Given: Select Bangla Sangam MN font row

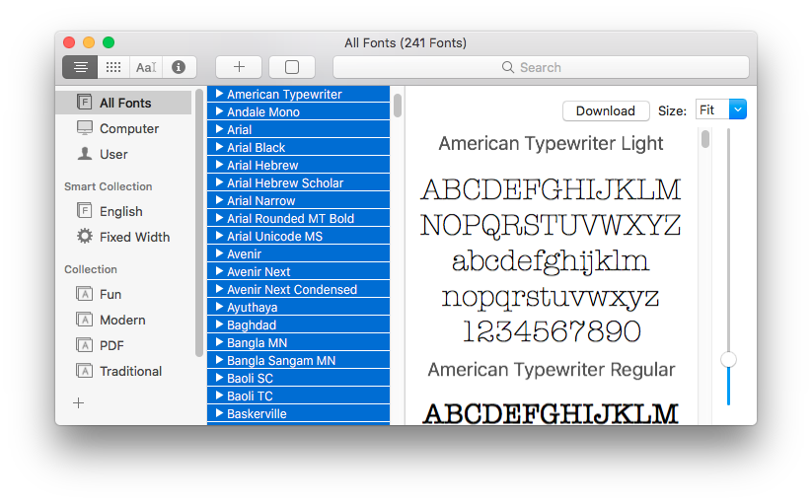Looking at the screenshot, I should 298,360.
